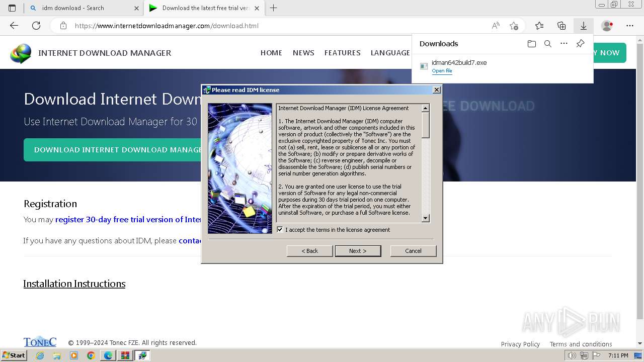Screen dimensions: 644x362
Task: Add this page to favorites
Action: pos(514,26)
